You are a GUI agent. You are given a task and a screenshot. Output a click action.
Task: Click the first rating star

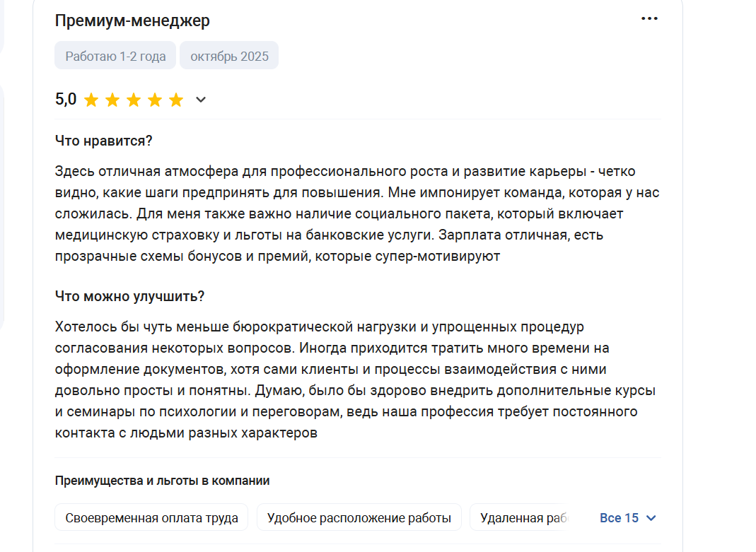91,100
